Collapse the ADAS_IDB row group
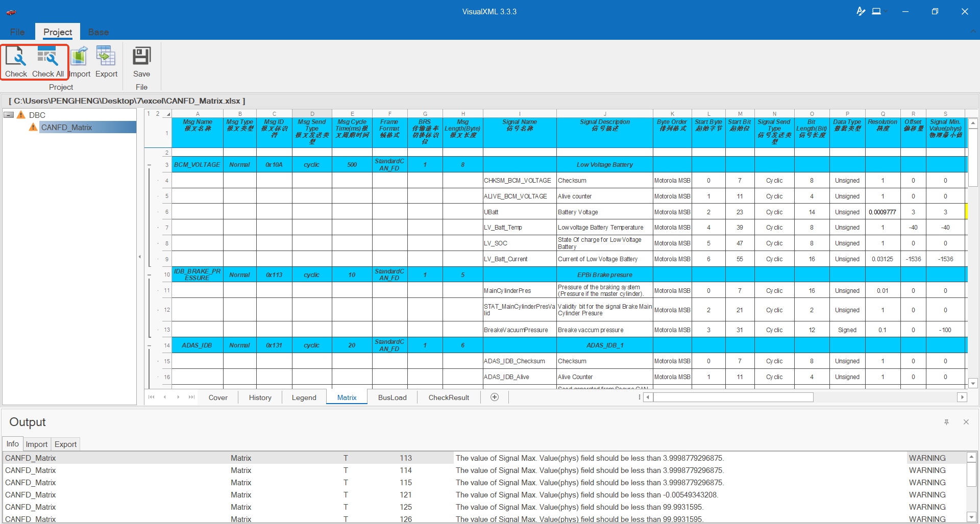The image size is (980, 524). [x=149, y=345]
